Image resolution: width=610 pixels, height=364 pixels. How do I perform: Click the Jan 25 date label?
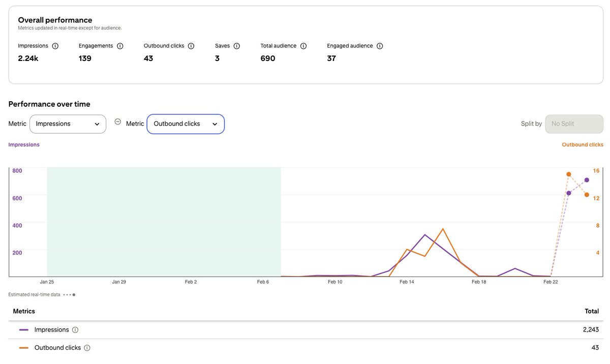tap(47, 282)
